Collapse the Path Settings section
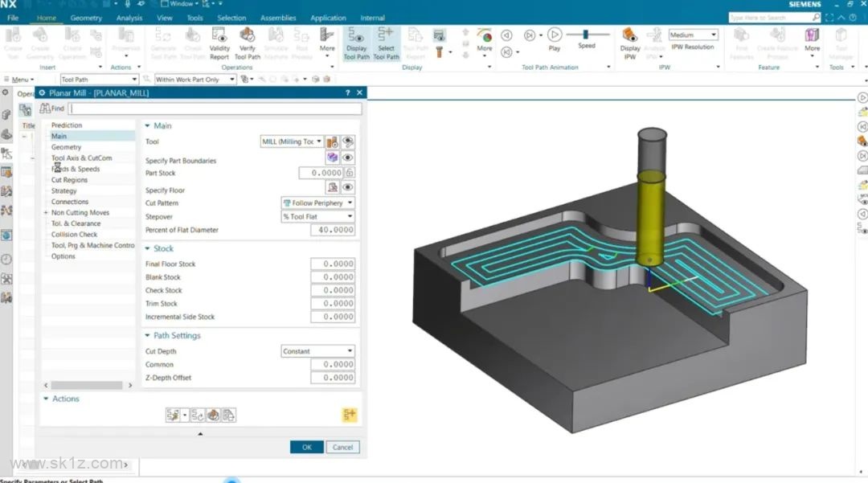 click(x=147, y=336)
